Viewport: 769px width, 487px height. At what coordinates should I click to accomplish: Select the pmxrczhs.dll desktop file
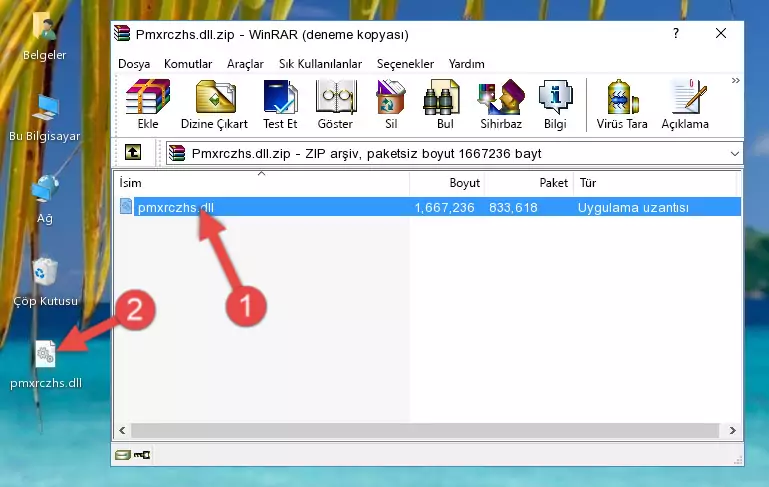(46, 365)
